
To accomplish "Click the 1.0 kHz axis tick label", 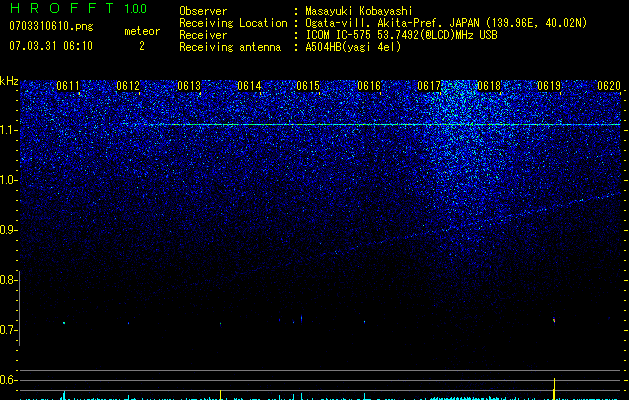I will [x=7, y=180].
